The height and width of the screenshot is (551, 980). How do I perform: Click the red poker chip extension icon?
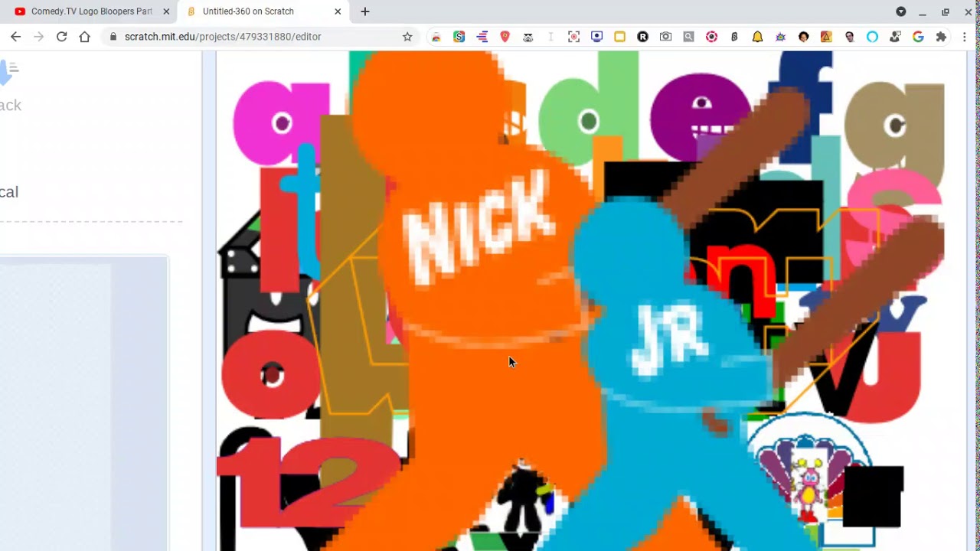coord(711,37)
